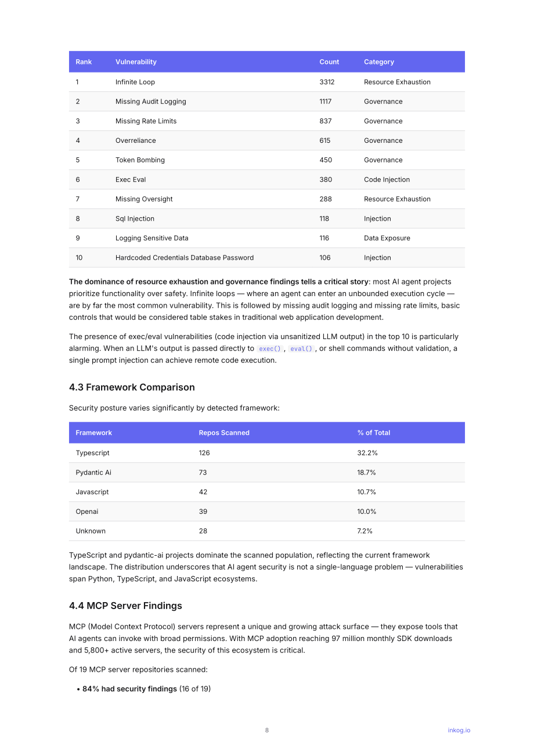534x756 pixels.
Task: Select the Infinite Loop table row
Action: click(x=267, y=82)
